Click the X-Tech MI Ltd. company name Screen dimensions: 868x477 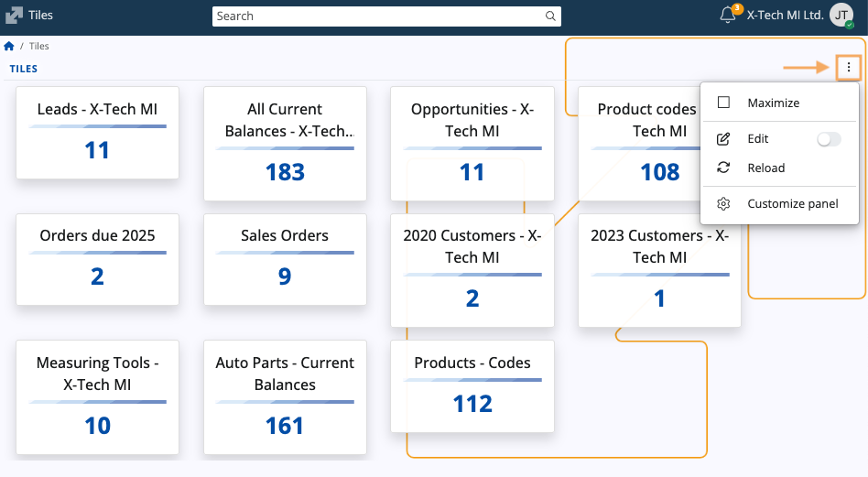point(785,16)
